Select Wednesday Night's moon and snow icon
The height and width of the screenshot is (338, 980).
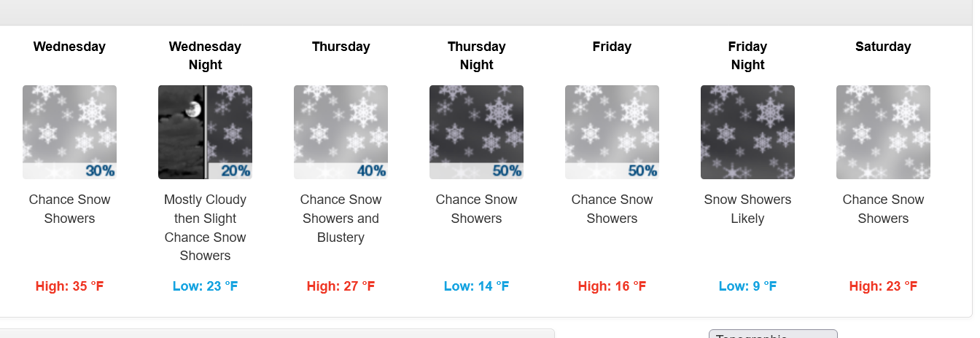click(205, 132)
